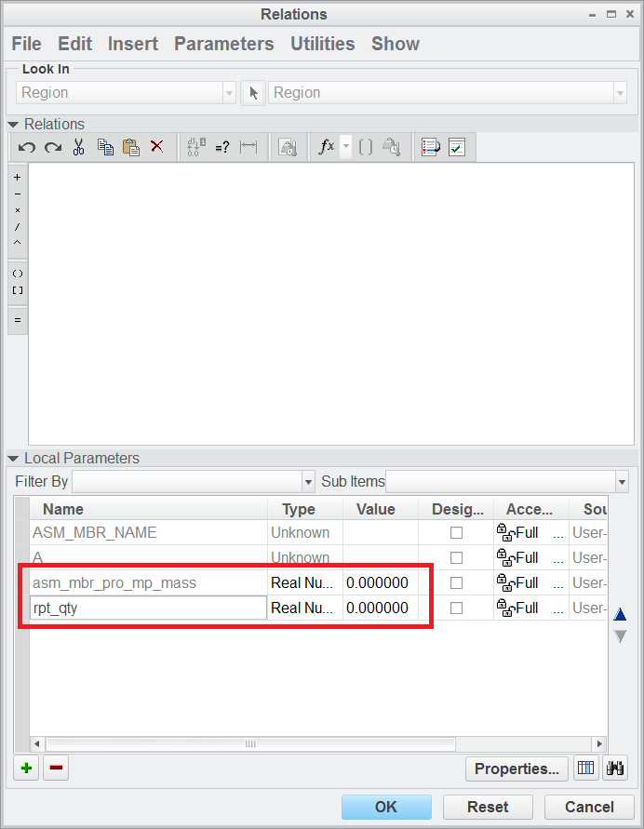Open the fx function dropdown arrow

coord(346,146)
